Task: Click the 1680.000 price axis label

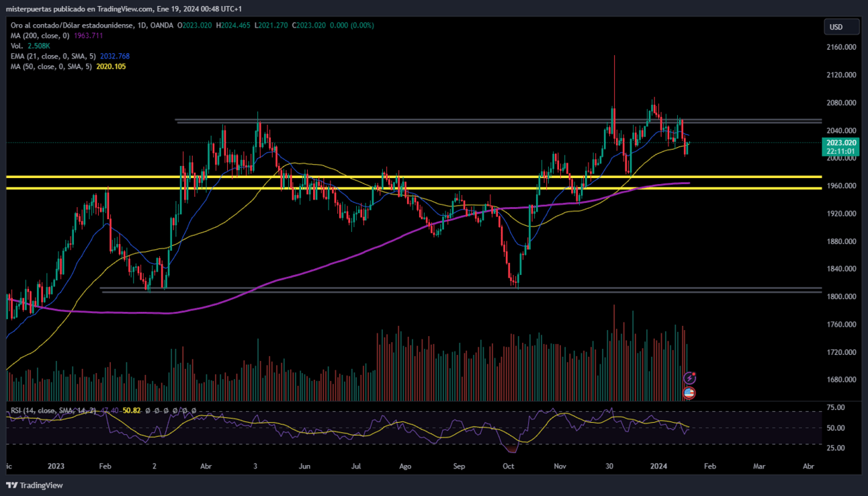Action: [841, 379]
